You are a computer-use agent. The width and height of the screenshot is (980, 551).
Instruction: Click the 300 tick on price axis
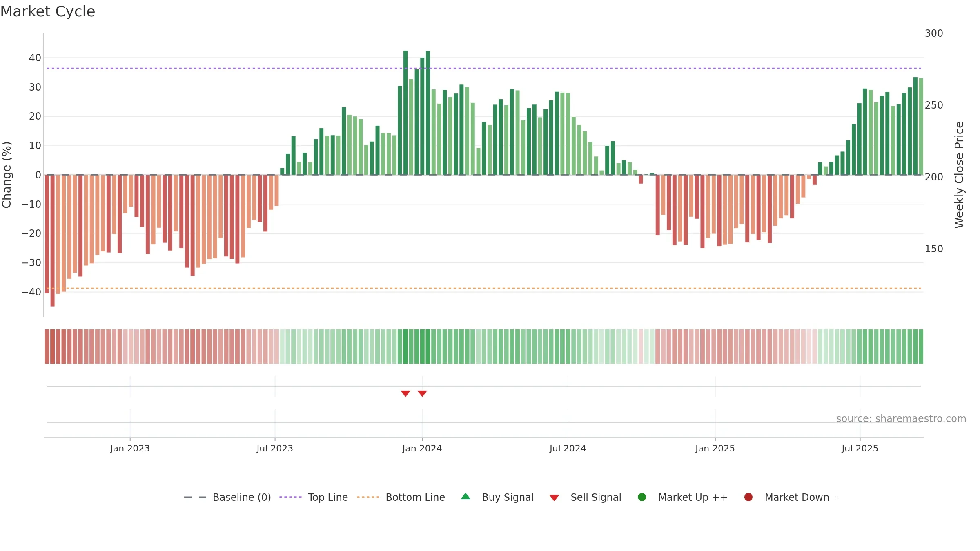tap(934, 33)
